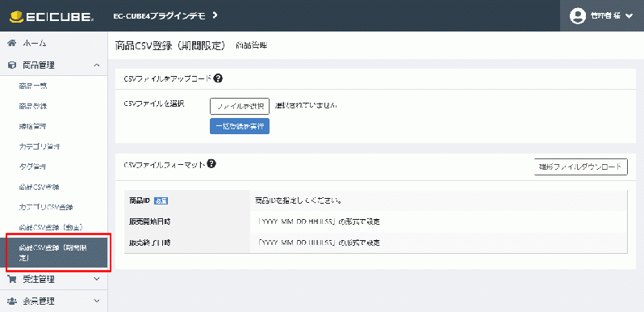This screenshot has width=644, height=312.
Task: Click the 雛形ファイルダウンロード button
Action: tap(581, 167)
